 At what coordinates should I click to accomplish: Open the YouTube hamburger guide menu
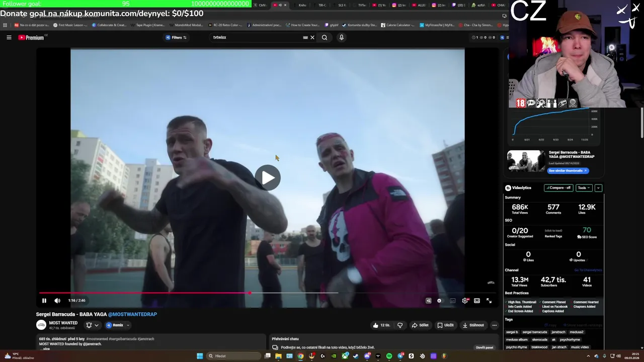tap(9, 37)
